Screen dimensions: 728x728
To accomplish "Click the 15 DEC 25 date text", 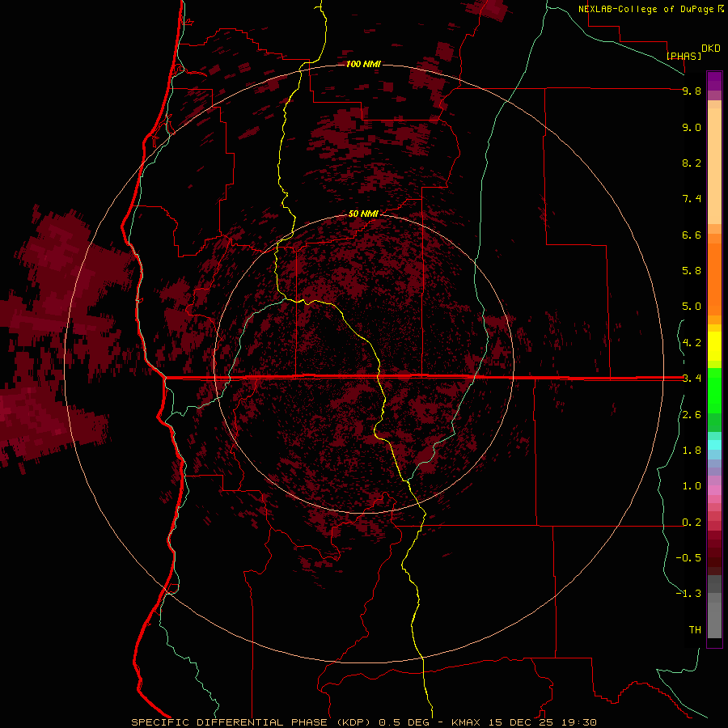I will point(522,722).
